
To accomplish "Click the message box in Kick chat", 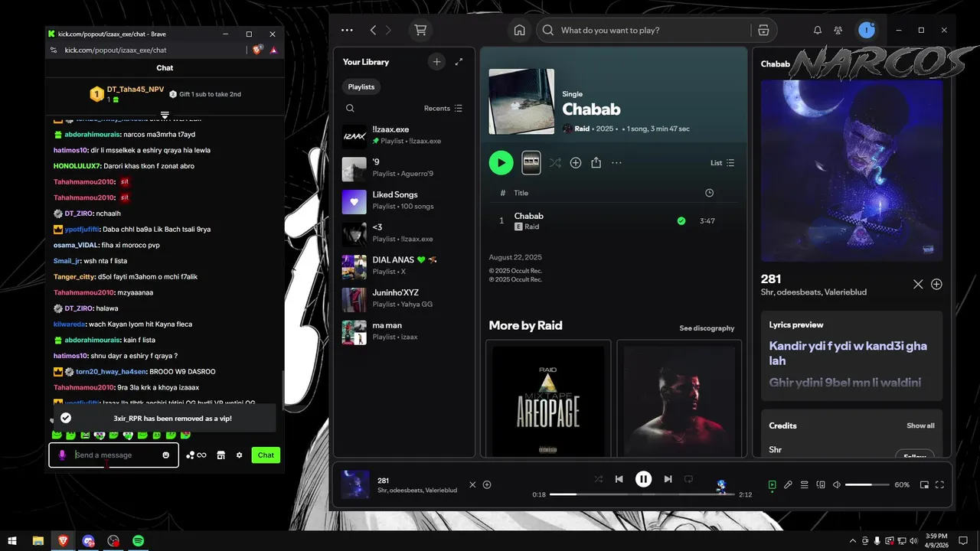I will (x=115, y=455).
